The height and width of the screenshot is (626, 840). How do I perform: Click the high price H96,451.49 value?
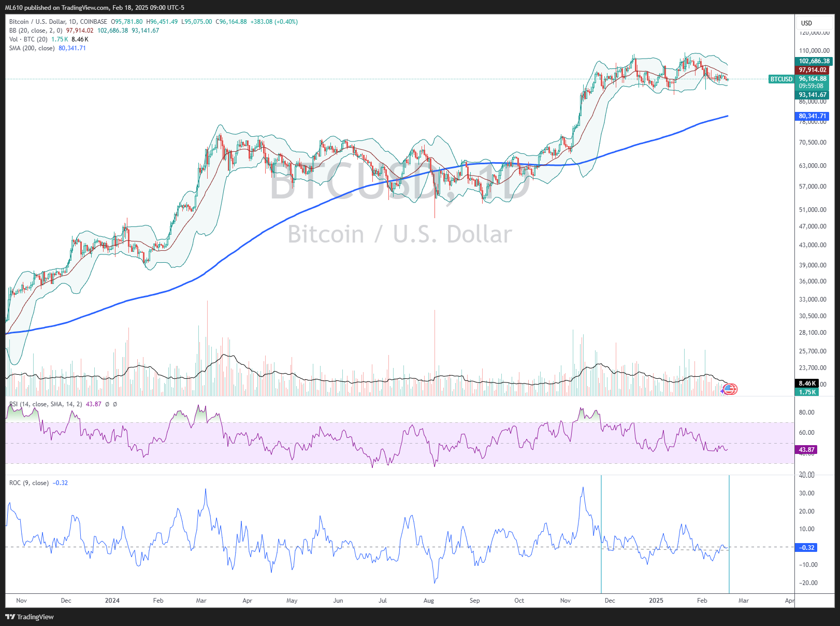pos(162,22)
